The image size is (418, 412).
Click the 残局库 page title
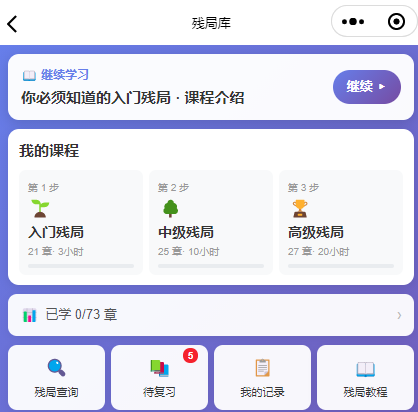(x=211, y=23)
